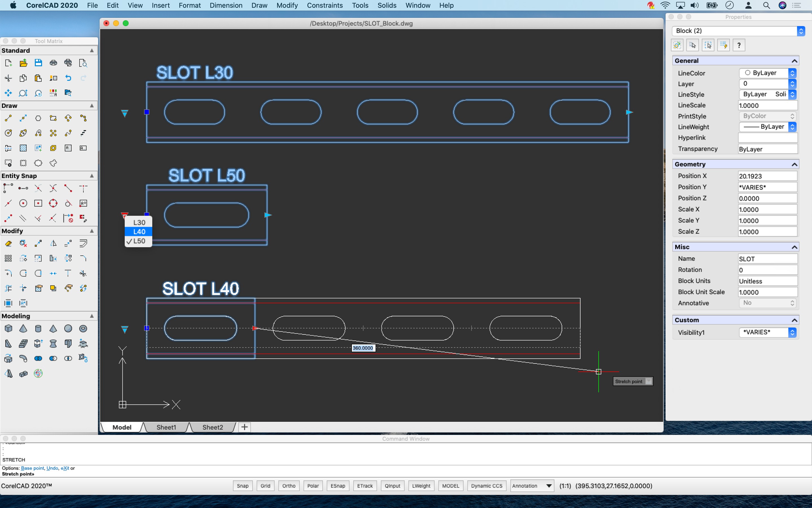Open the Visibility1 dropdown in Custom

pyautogui.click(x=767, y=332)
